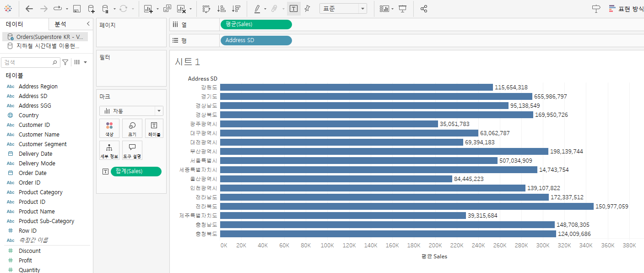This screenshot has width=644, height=273.
Task: Switch to the 분석 tab
Action: (x=60, y=24)
